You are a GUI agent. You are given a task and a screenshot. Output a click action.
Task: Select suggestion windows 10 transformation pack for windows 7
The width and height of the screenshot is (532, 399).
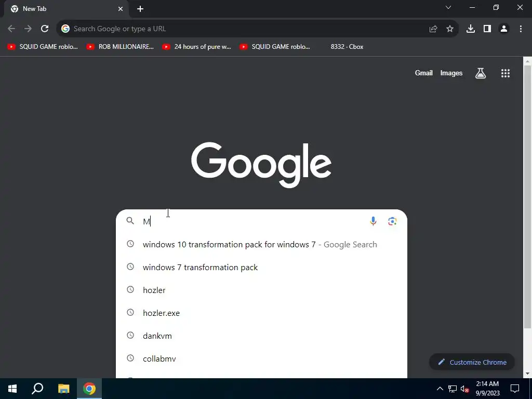[x=261, y=244]
